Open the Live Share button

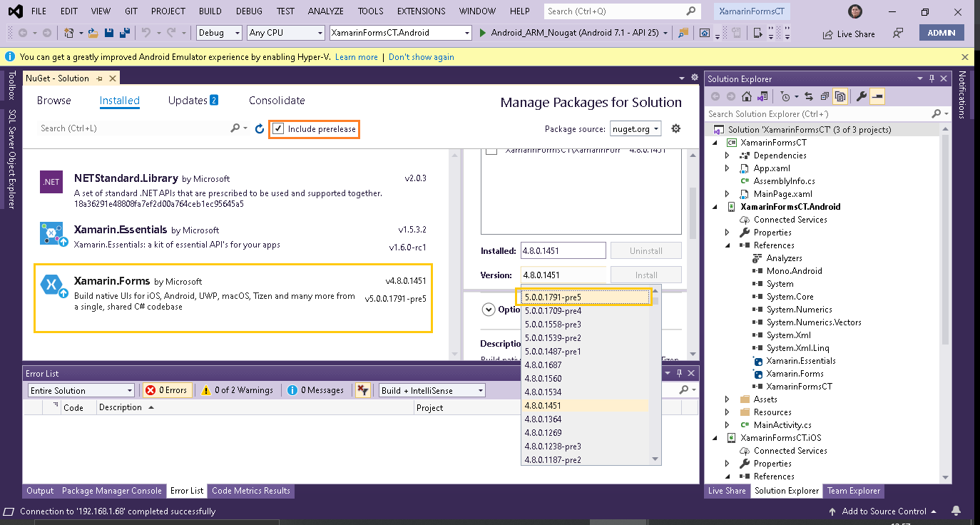[849, 34]
